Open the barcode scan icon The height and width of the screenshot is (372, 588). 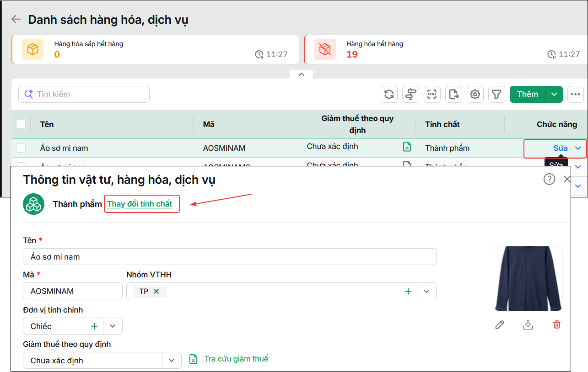pyautogui.click(x=432, y=94)
